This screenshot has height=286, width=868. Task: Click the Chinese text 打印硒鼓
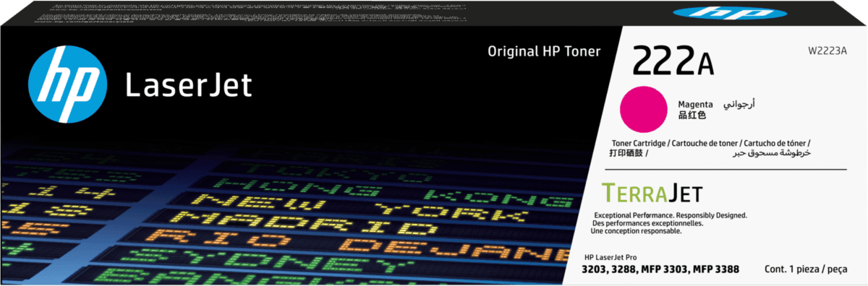626,154
